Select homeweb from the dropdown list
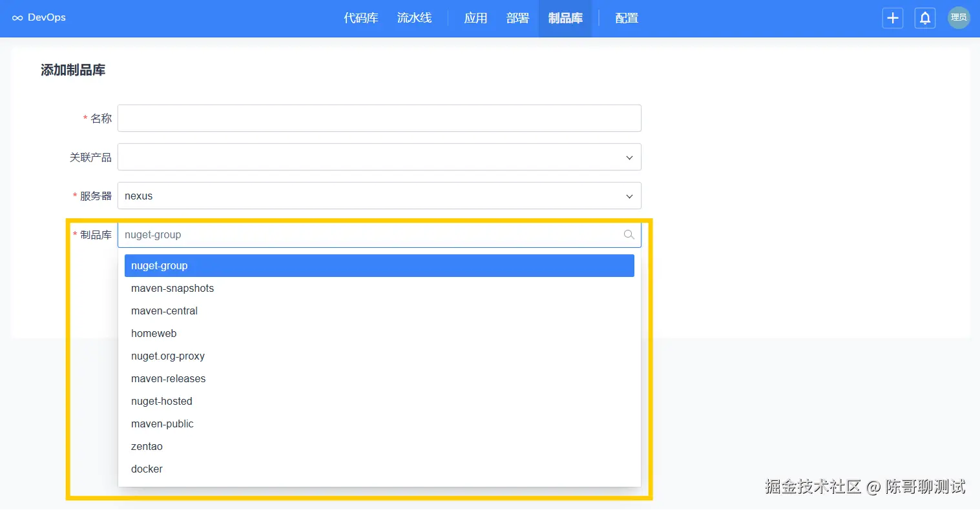Screen dimensions: 980x510 (x=379, y=334)
